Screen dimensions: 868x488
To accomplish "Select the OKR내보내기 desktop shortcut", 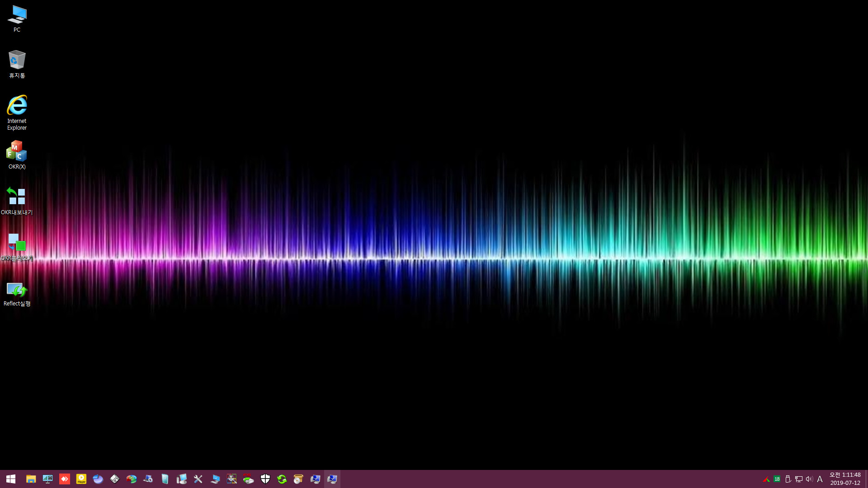I will (17, 201).
